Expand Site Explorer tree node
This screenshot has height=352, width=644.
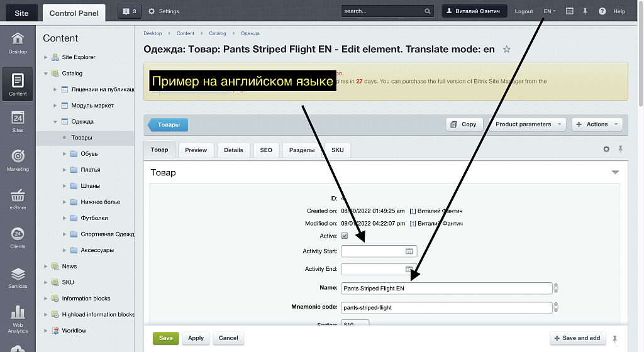click(45, 57)
